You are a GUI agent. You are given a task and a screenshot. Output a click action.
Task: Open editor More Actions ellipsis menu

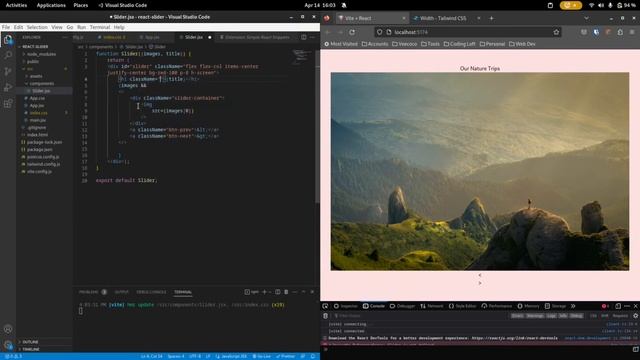click(313, 37)
